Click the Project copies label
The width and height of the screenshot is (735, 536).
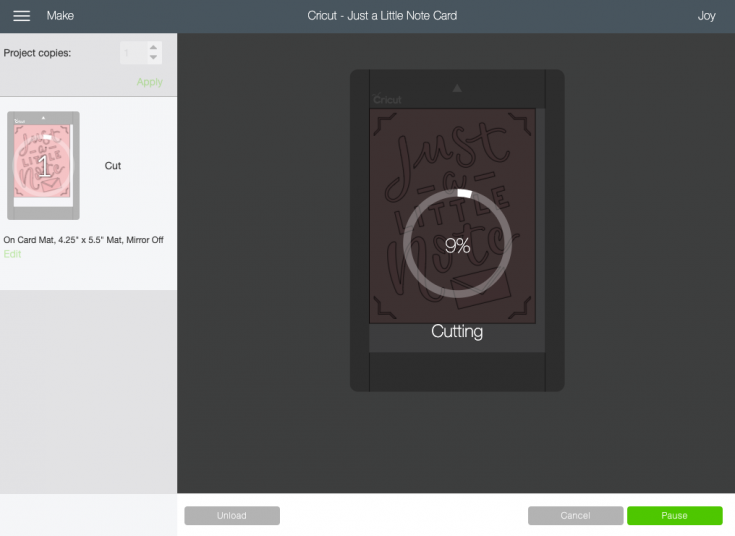pyautogui.click(x=38, y=53)
